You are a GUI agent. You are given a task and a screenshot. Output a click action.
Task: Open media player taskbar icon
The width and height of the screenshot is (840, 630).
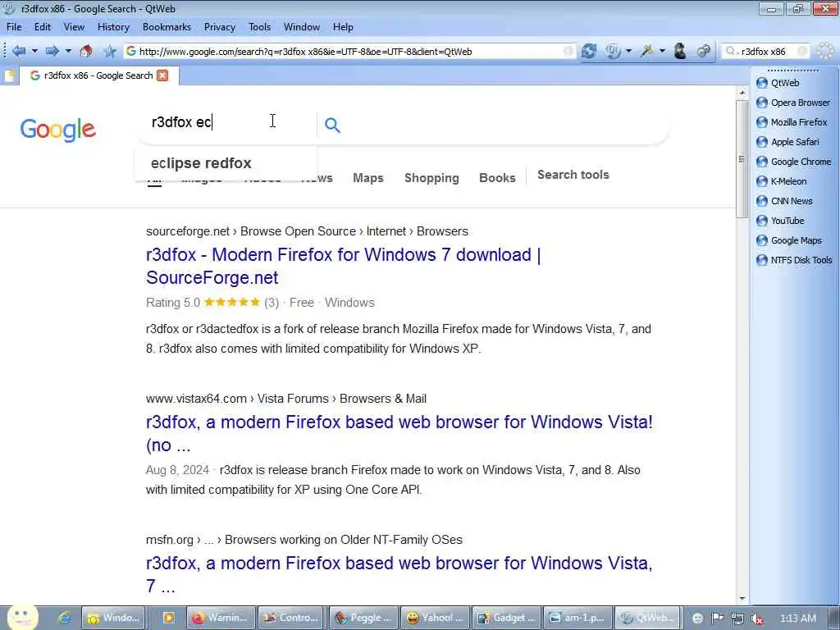[168, 618]
